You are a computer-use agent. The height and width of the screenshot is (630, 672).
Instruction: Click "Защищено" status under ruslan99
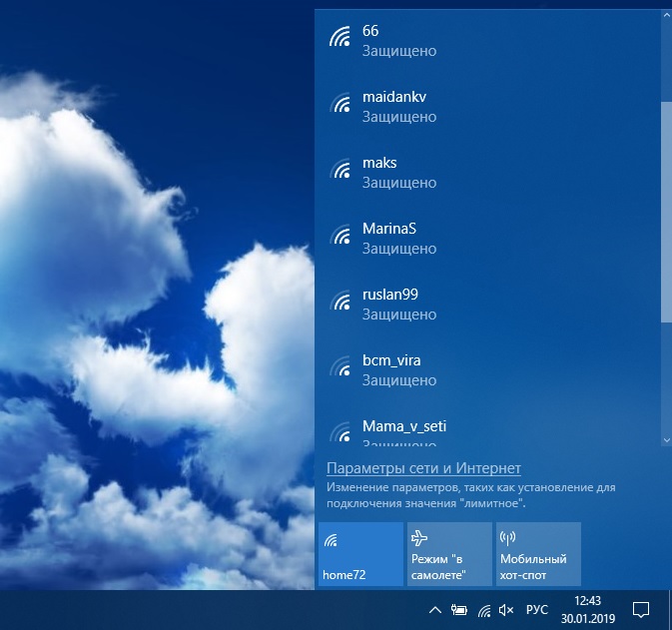click(399, 315)
